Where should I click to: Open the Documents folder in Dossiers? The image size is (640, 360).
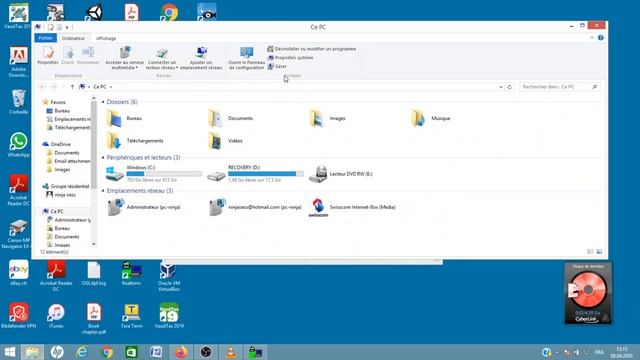(231, 118)
